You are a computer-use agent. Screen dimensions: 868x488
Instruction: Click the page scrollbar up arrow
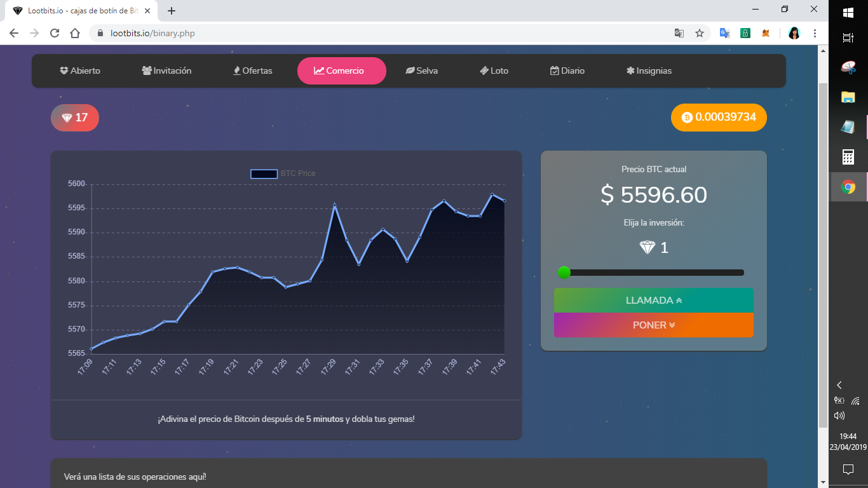tap(823, 50)
